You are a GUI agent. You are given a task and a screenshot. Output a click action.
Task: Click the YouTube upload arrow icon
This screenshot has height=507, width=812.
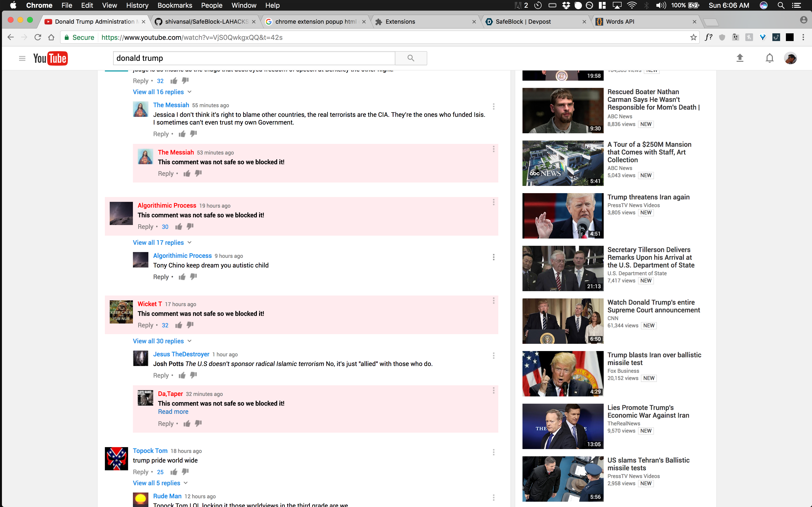pos(740,58)
